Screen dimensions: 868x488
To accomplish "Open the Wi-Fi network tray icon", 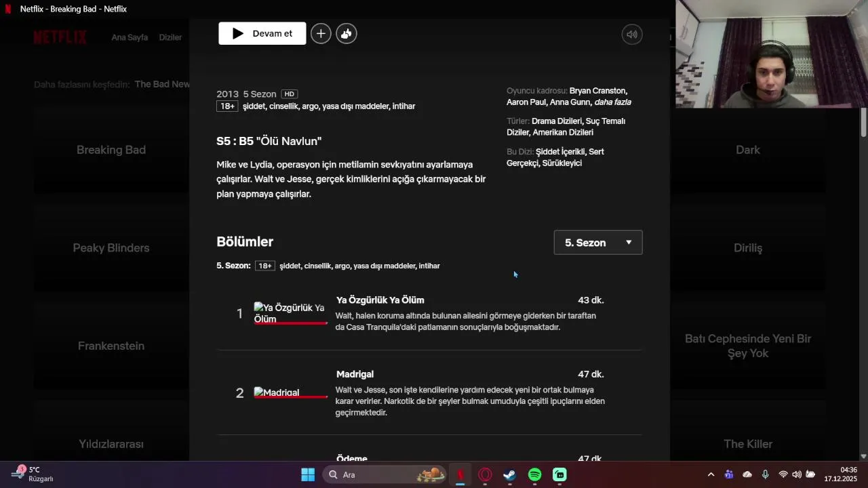I will (x=783, y=474).
